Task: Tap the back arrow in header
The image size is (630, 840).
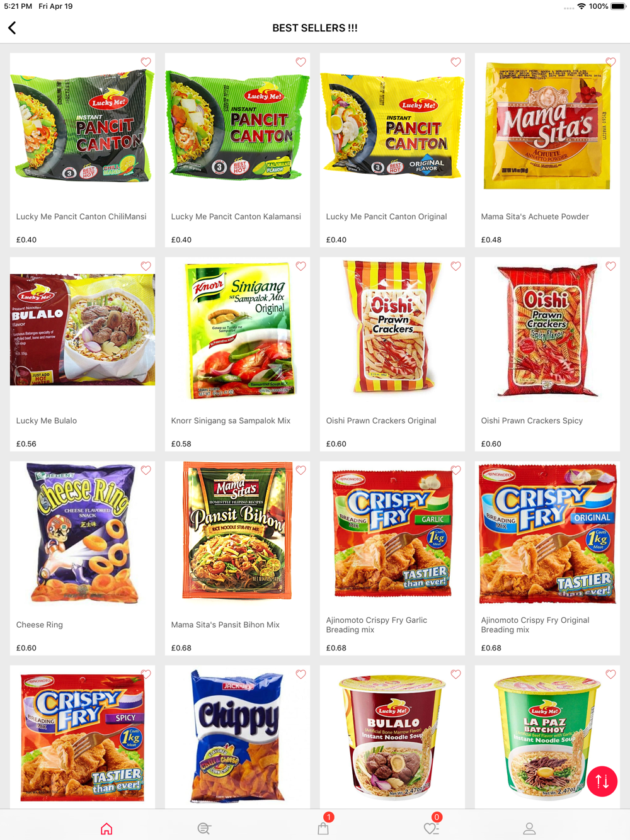Action: coord(12,28)
